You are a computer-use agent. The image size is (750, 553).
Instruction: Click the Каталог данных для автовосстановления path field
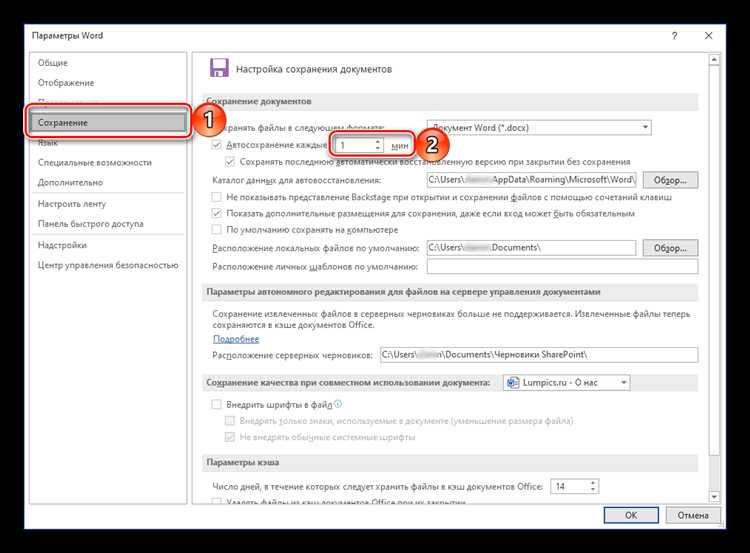(531, 180)
